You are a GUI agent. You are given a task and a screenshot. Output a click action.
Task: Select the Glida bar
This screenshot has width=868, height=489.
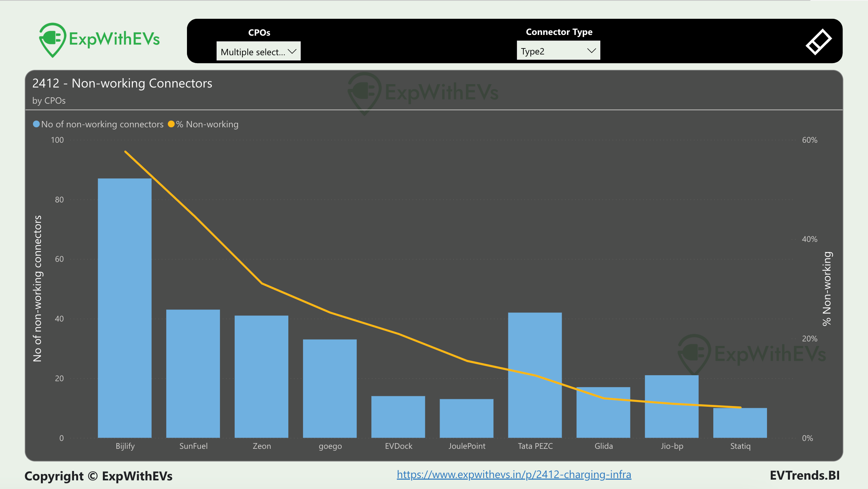coord(603,412)
